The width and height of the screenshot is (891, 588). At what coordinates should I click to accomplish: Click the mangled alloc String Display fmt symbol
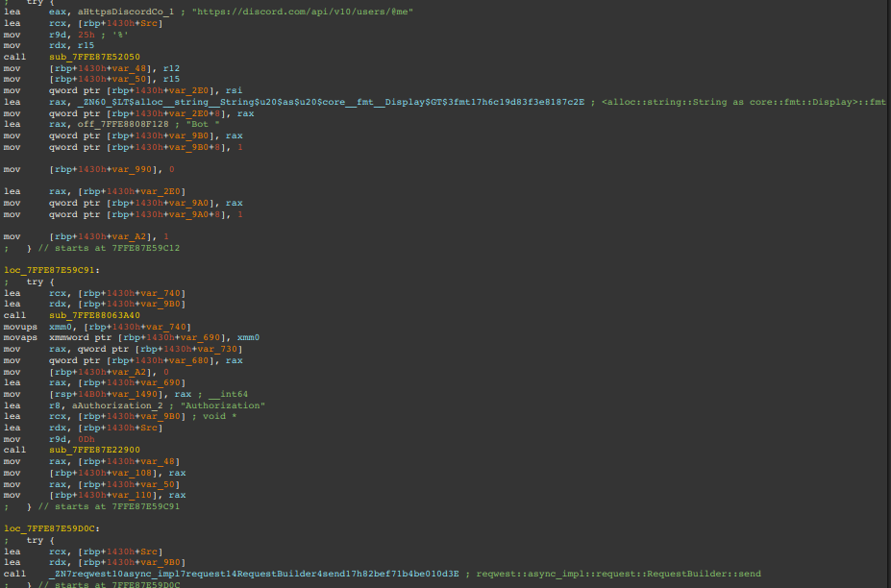pos(332,102)
